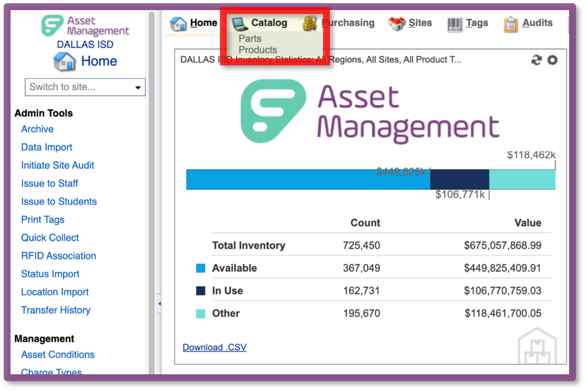Click the $106,771k chart label
Screen dimensions: 588x392
[x=460, y=195]
